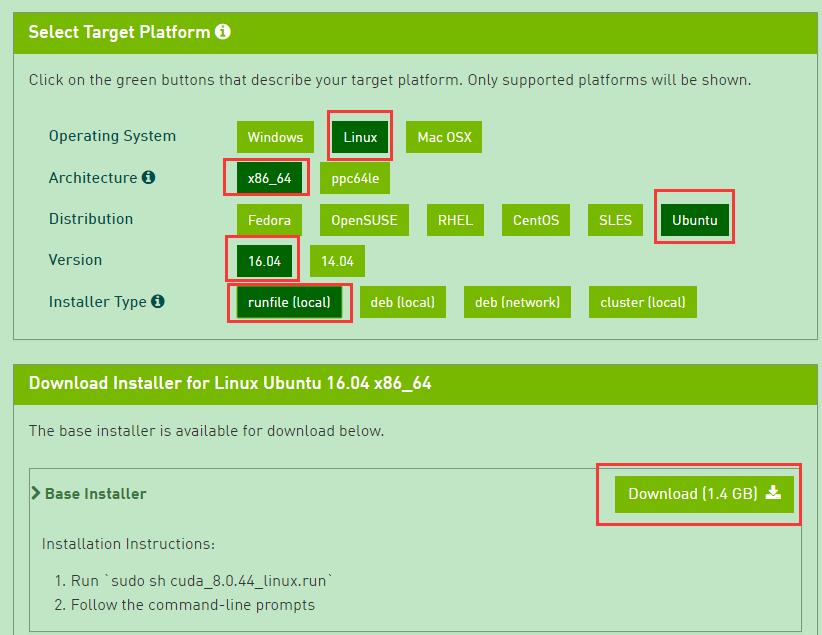Pick ppc64le architecture

point(355,178)
